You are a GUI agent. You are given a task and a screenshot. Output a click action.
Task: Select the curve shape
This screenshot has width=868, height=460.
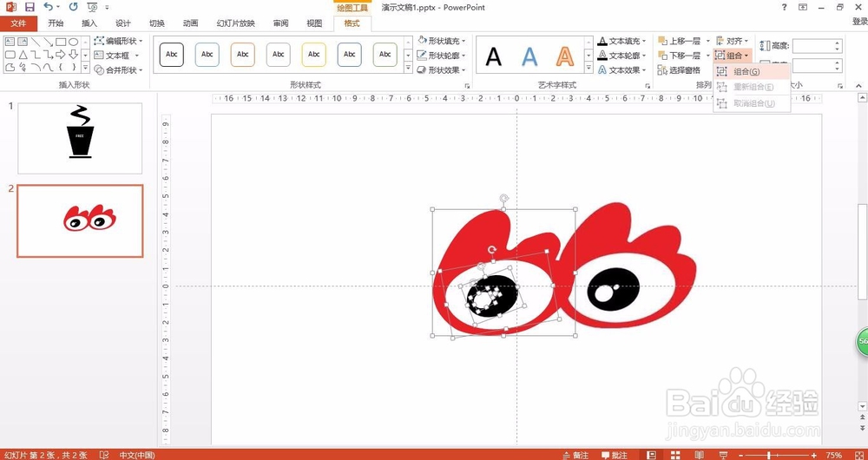point(48,68)
